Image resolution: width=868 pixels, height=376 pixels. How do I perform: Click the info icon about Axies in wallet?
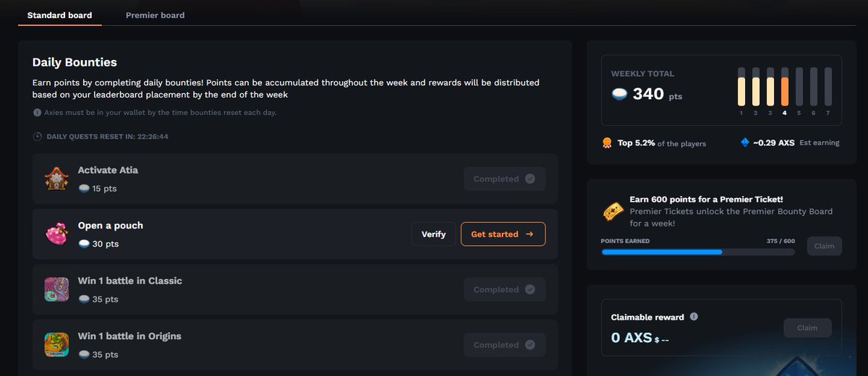click(38, 113)
